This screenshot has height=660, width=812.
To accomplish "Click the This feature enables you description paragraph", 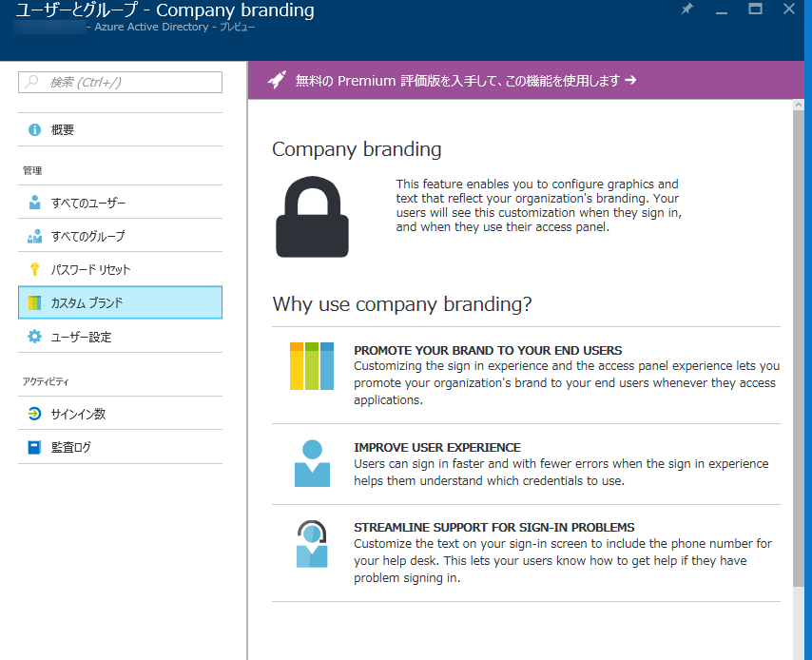I will pyautogui.click(x=538, y=205).
